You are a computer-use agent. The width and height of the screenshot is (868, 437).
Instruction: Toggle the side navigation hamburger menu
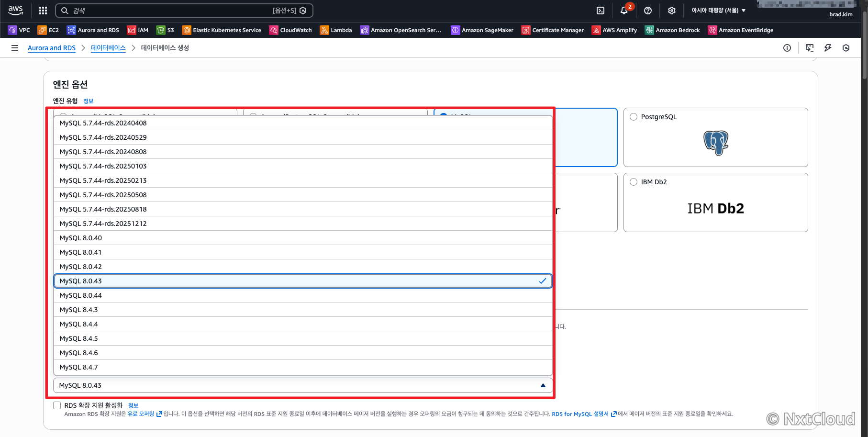15,48
